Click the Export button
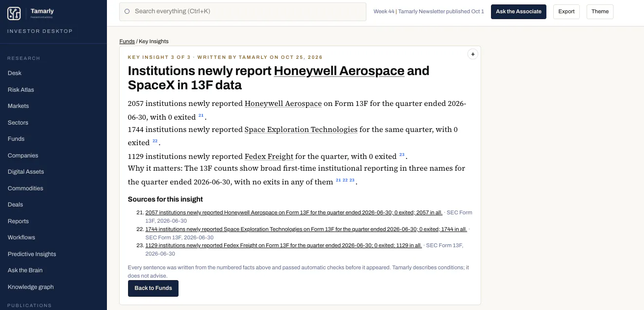Screen dimensions: 644x310 [x=567, y=12]
